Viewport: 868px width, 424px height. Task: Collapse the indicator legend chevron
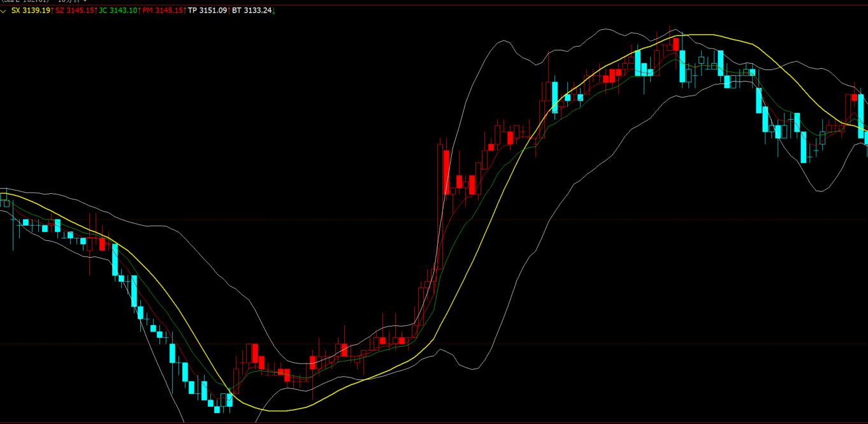[3, 11]
